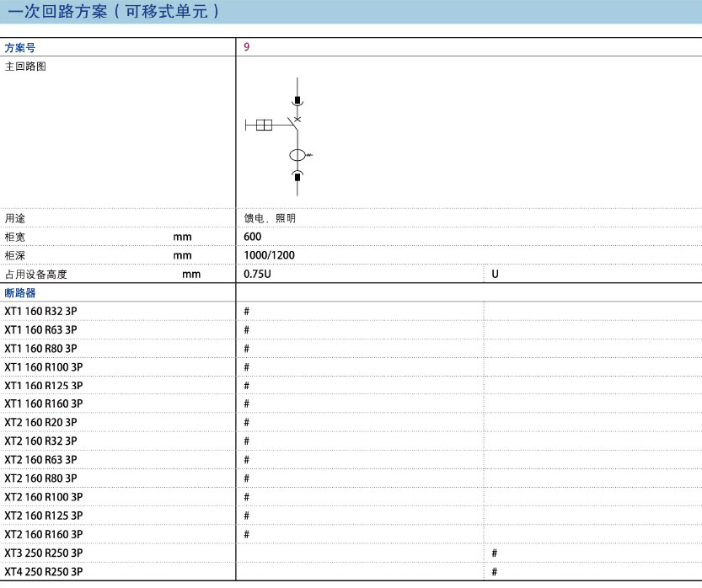Select the '用途' row label
The height and width of the screenshot is (588, 702).
coord(15,218)
